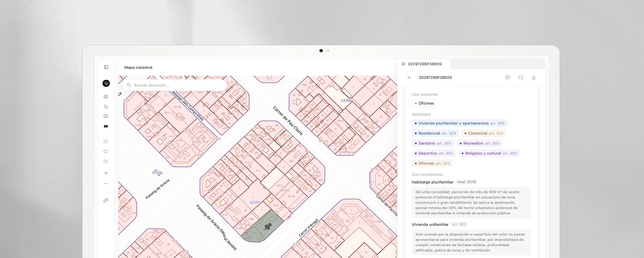The image size is (644, 258).
Task: Click block label 01306 on the map
Action: [157, 173]
